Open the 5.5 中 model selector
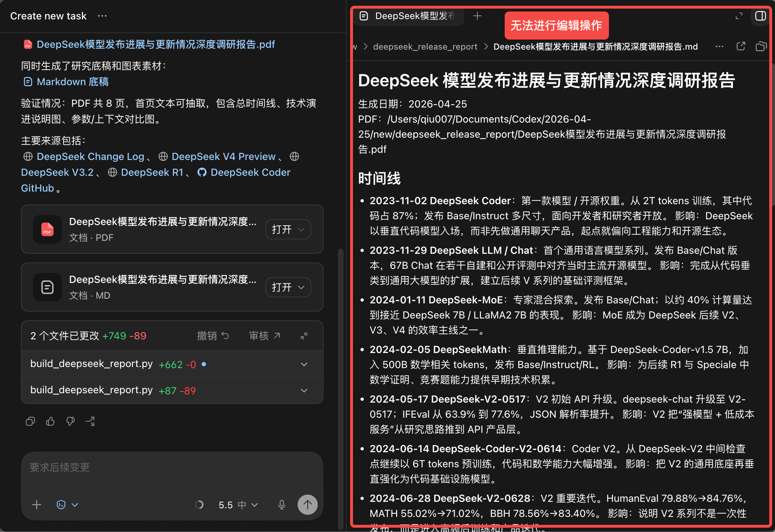Viewport: 775px width, 532px height. (x=238, y=505)
